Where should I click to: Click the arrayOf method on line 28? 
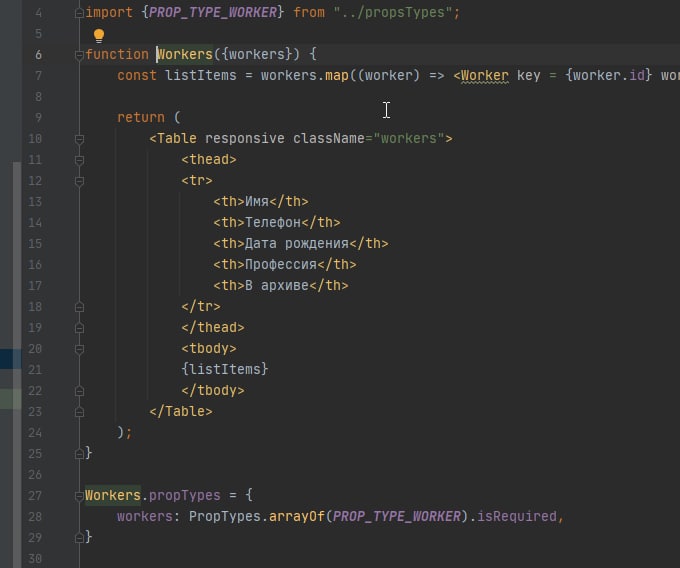click(297, 516)
